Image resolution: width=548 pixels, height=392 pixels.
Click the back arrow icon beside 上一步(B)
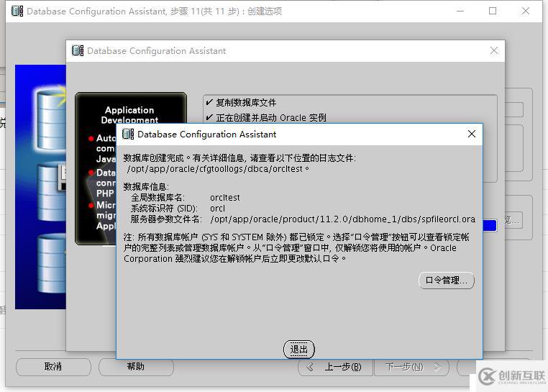pyautogui.click(x=310, y=367)
